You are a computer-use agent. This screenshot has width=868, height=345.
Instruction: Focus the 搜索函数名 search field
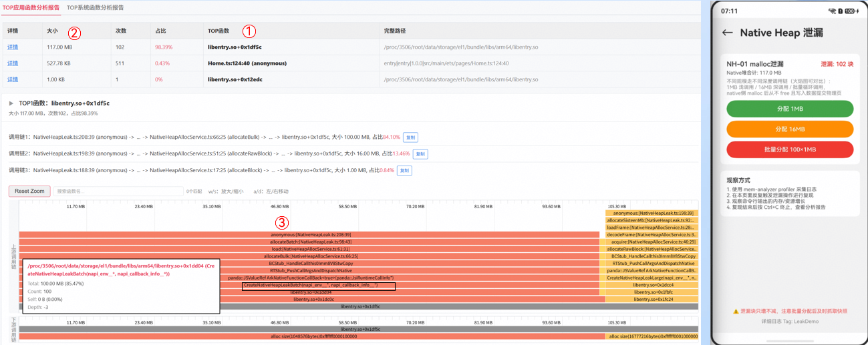(118, 192)
